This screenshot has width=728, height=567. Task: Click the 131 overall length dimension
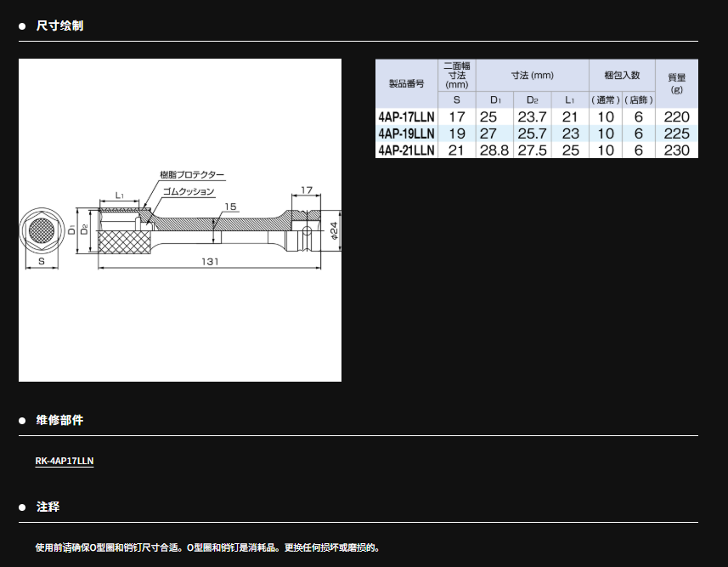pos(210,262)
